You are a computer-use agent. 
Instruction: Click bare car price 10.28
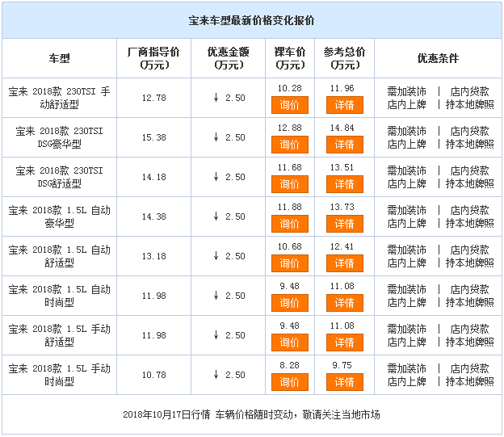point(290,88)
